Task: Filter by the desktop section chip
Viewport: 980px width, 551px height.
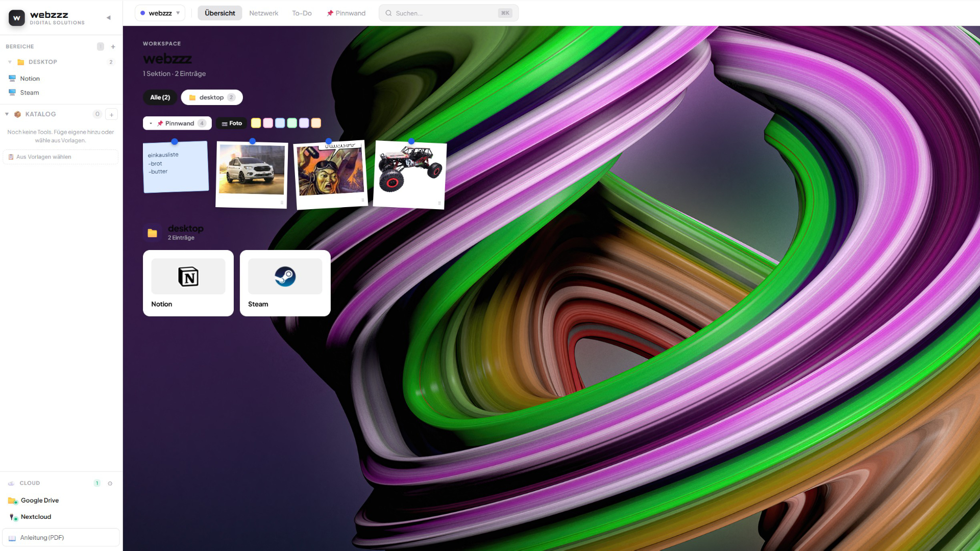Action: [212, 97]
